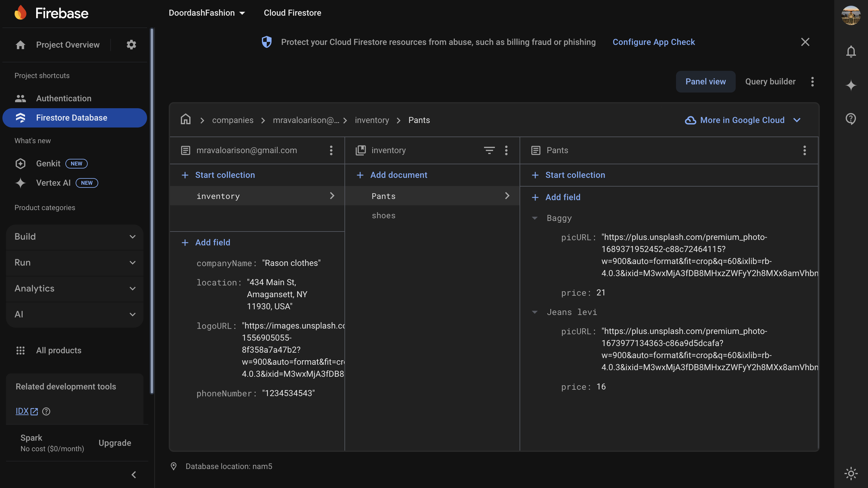Expand the Run category
This screenshot has width=868, height=488.
(75, 263)
